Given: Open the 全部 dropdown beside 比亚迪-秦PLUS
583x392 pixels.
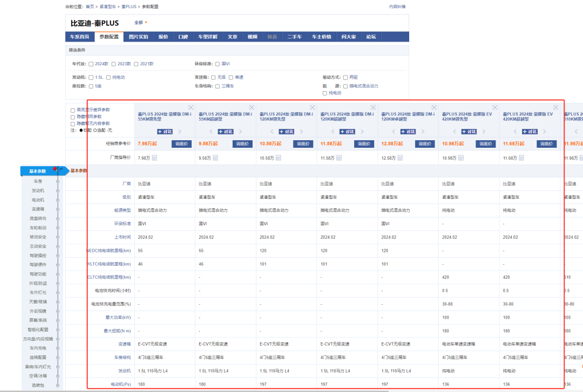Looking at the screenshot, I should coord(140,23).
